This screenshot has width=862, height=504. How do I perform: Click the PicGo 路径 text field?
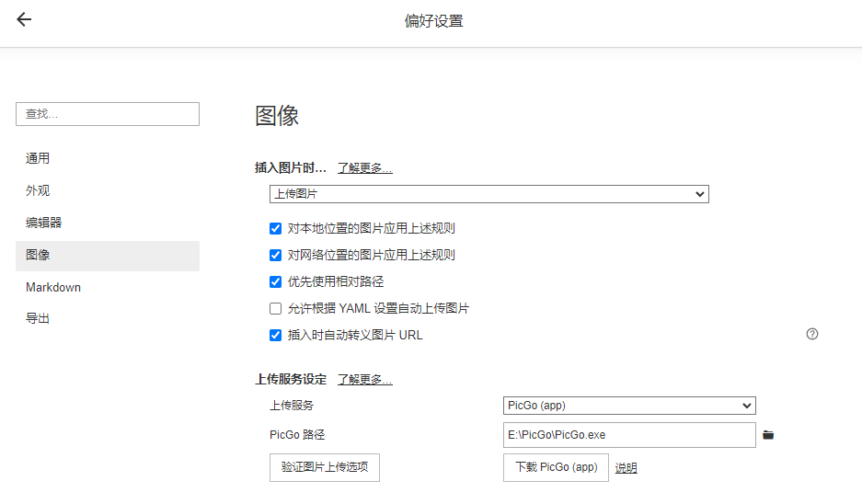[x=629, y=435]
